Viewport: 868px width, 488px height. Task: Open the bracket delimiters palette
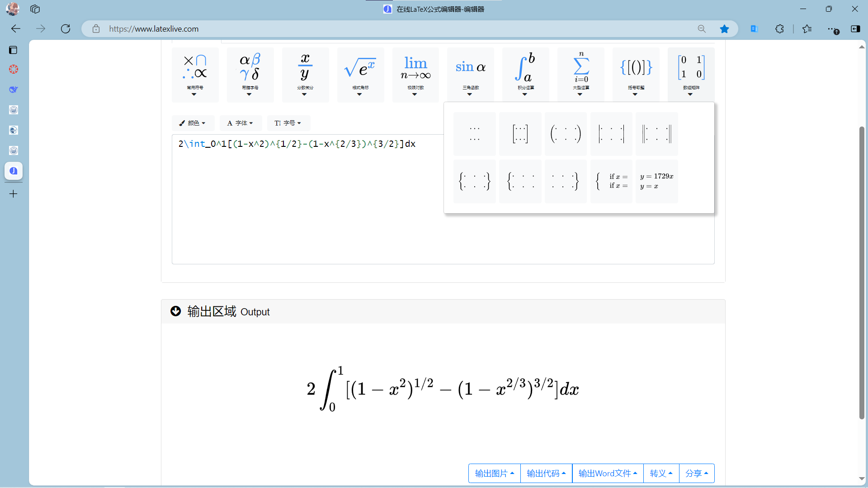point(636,75)
